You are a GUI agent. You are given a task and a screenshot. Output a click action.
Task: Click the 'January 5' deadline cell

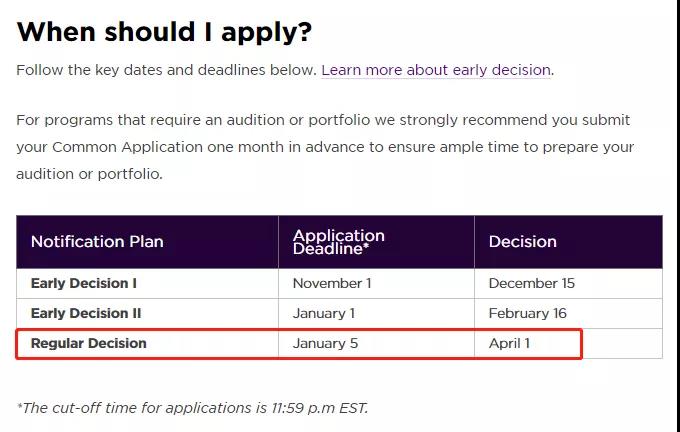click(x=324, y=343)
